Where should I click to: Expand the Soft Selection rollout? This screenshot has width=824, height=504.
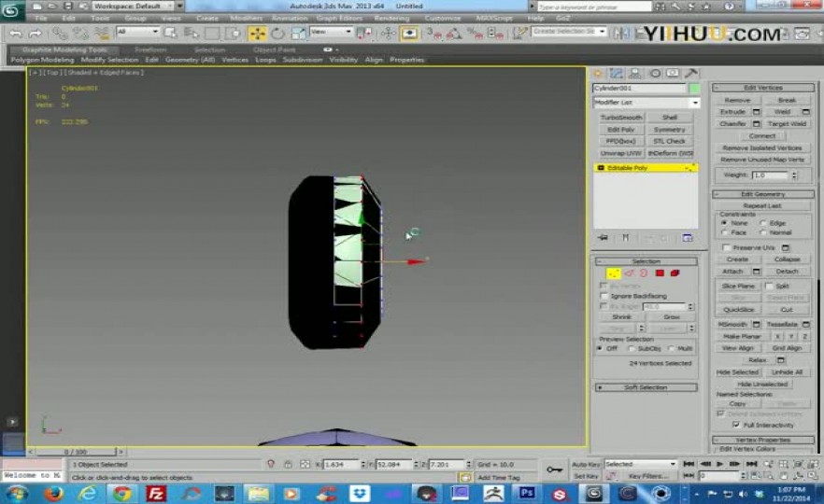(646, 387)
